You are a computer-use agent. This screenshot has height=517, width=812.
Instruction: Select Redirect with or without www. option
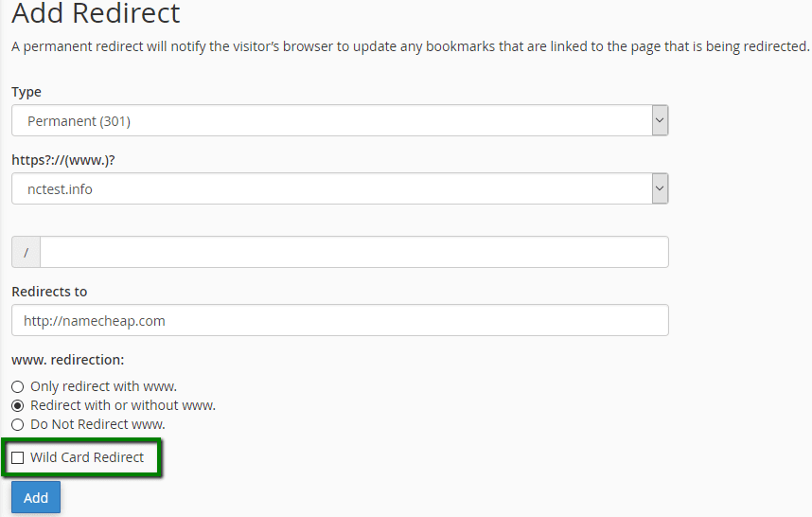pos(18,405)
